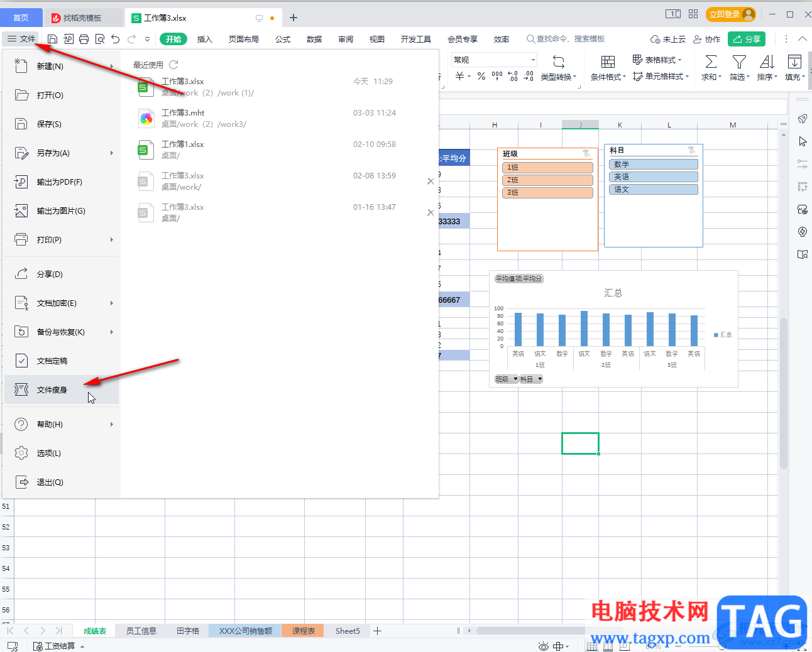Click the book search icon in right sidebar
Screen dimensions: 812x652
click(803, 254)
